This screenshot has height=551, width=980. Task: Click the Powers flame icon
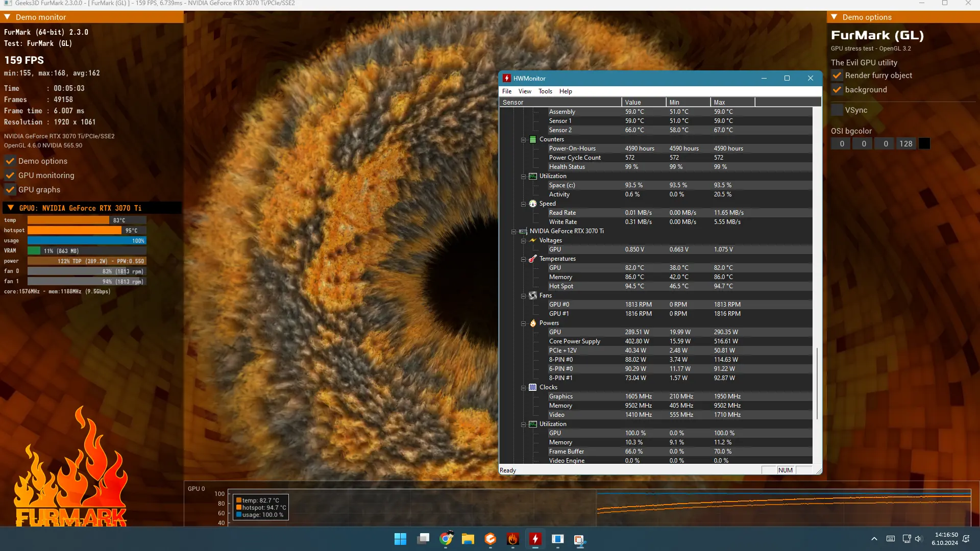[533, 323]
